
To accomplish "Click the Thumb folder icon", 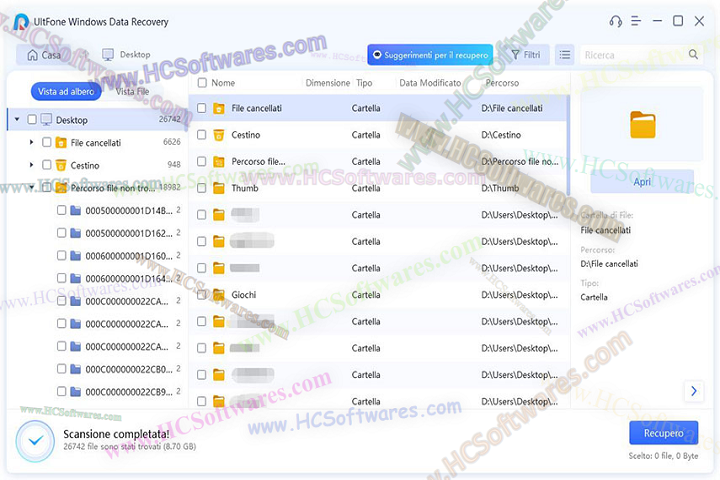I will pos(219,188).
